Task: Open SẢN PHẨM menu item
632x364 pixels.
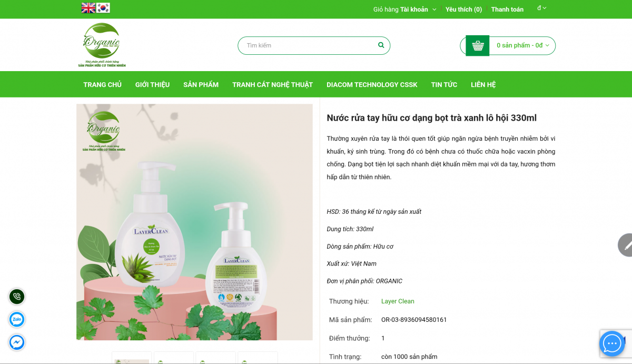Action: point(201,84)
